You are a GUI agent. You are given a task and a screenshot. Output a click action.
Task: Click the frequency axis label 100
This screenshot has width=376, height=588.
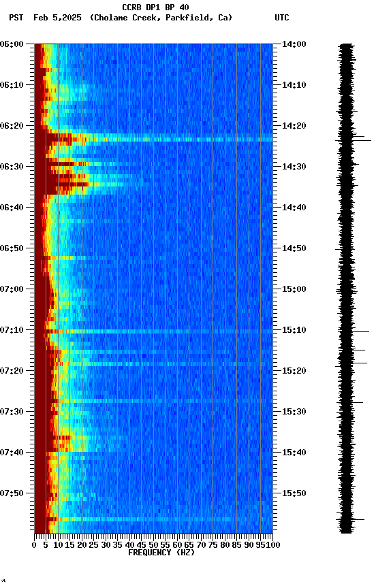click(x=272, y=546)
